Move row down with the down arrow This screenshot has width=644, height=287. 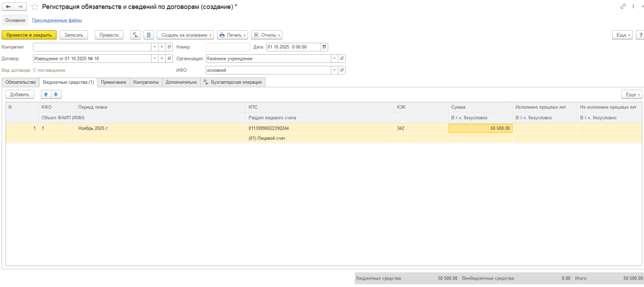[x=56, y=94]
